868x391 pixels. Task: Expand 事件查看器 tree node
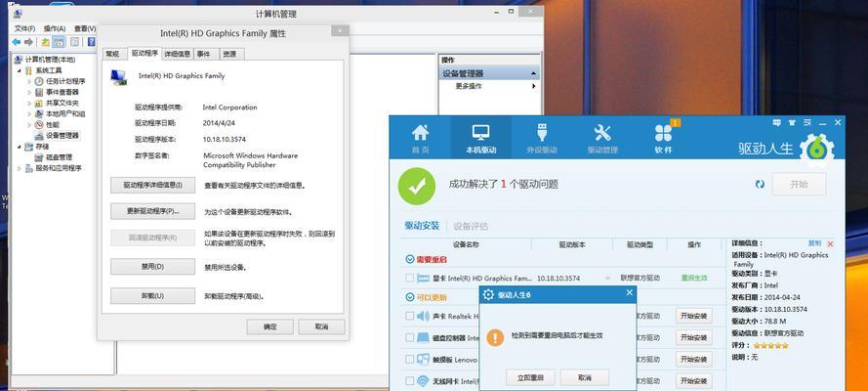tap(30, 92)
